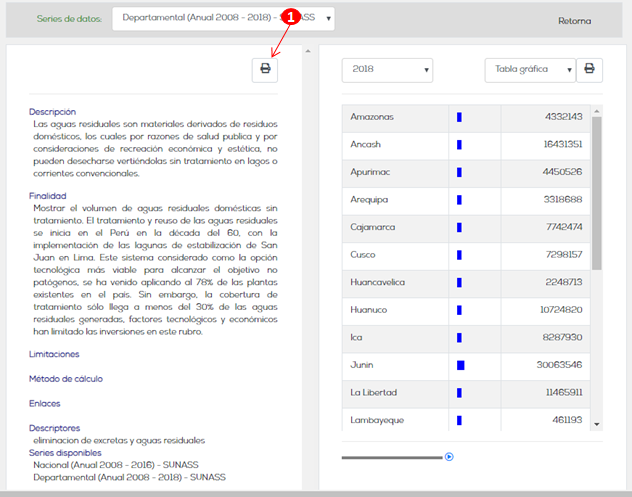Click the value 30063546 for Junin
This screenshot has width=632, height=497.
(559, 365)
